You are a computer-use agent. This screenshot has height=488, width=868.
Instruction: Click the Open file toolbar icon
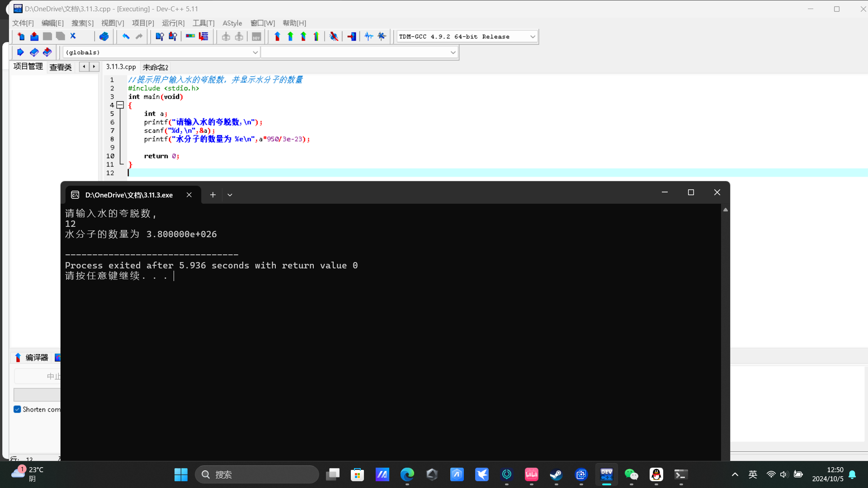pos(34,37)
